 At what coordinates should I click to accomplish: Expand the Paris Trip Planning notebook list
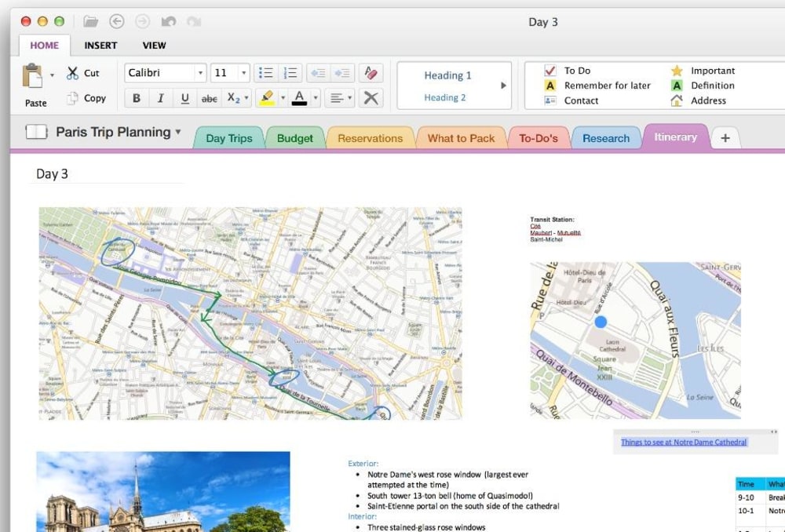pos(178,132)
